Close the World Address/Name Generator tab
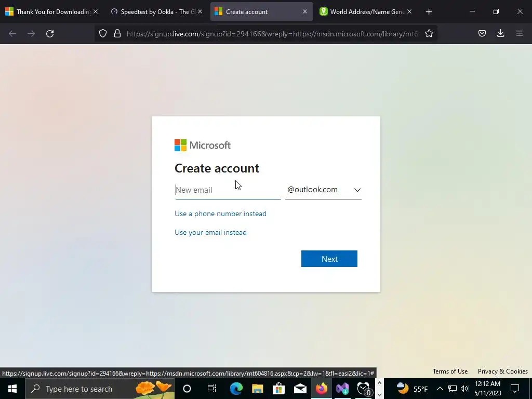This screenshot has width=532, height=399. 409,11
